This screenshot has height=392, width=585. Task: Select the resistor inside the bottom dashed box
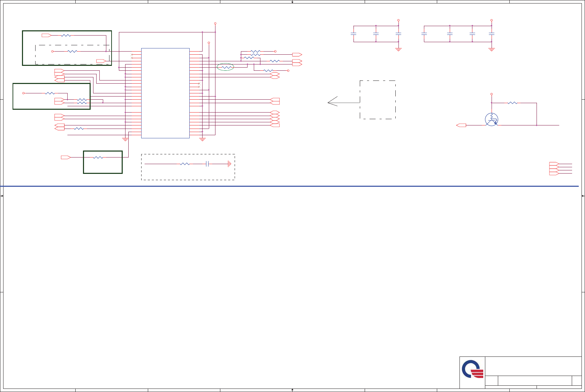(x=185, y=164)
